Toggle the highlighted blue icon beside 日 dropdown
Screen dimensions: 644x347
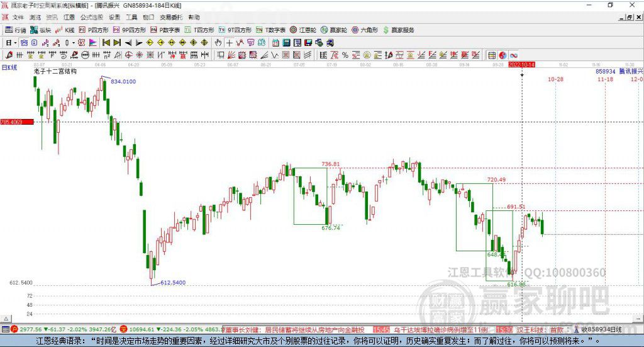coord(25,43)
